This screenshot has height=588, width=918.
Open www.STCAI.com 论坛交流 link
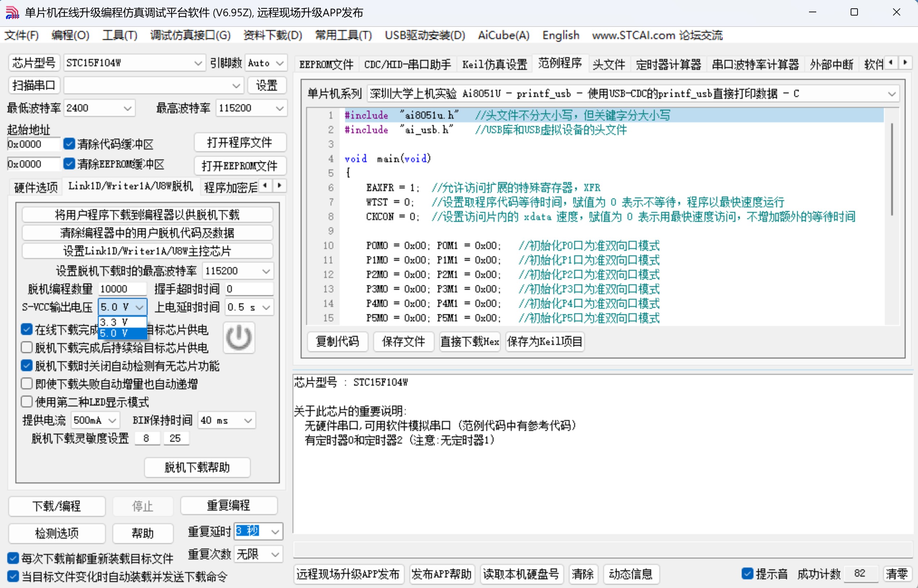tap(657, 35)
